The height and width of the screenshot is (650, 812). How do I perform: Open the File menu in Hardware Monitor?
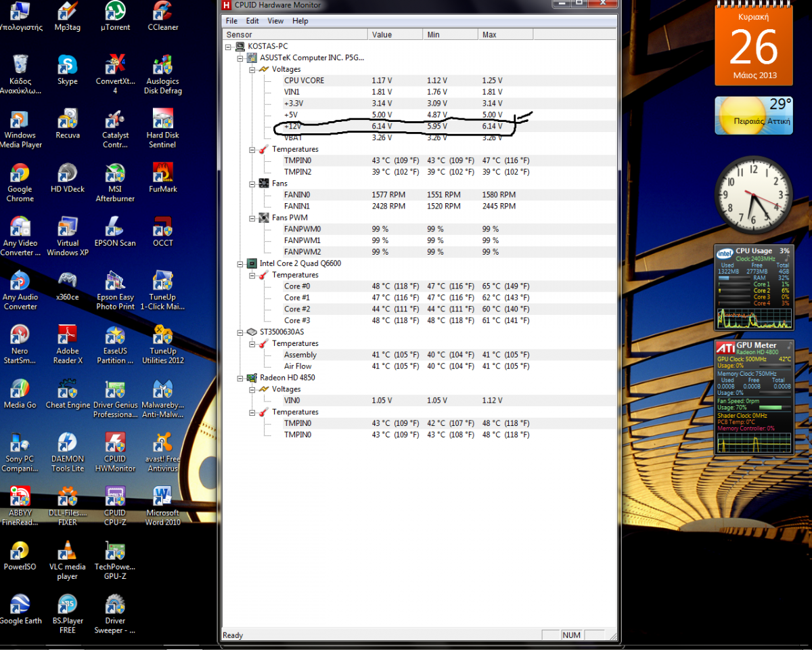click(231, 21)
